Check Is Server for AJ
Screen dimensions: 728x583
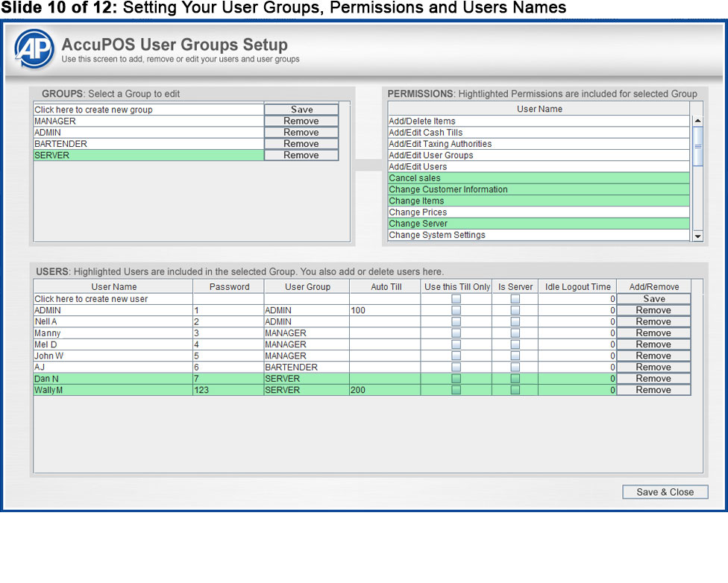pyautogui.click(x=515, y=367)
